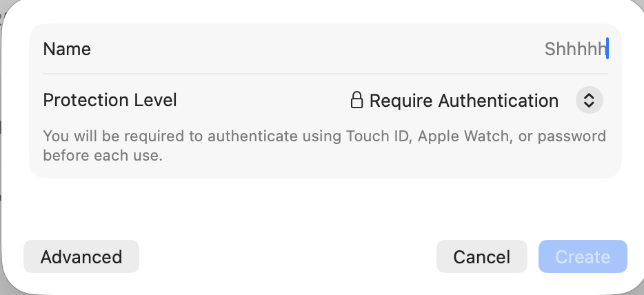This screenshot has height=295, width=644.
Task: Click the lock icon beside Require Authentication
Action: point(356,100)
